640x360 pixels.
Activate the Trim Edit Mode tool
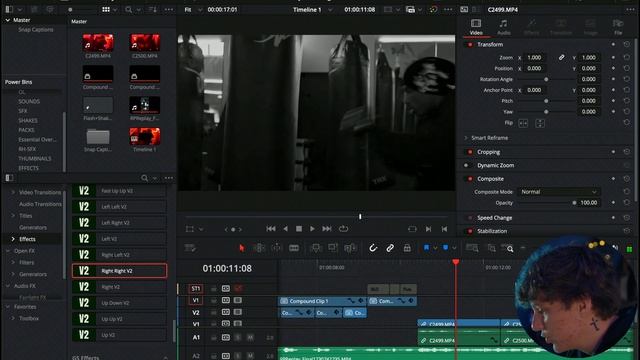(259, 248)
